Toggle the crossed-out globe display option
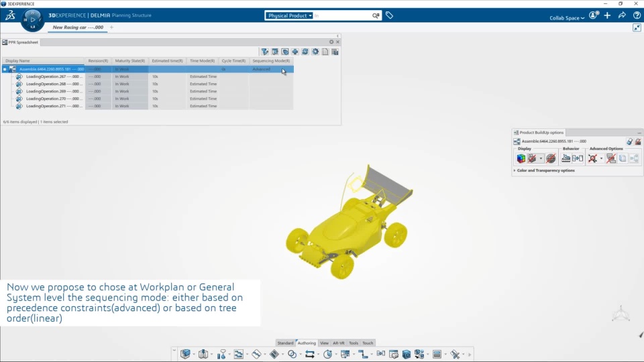Image resolution: width=644 pixels, height=362 pixels. click(x=551, y=158)
